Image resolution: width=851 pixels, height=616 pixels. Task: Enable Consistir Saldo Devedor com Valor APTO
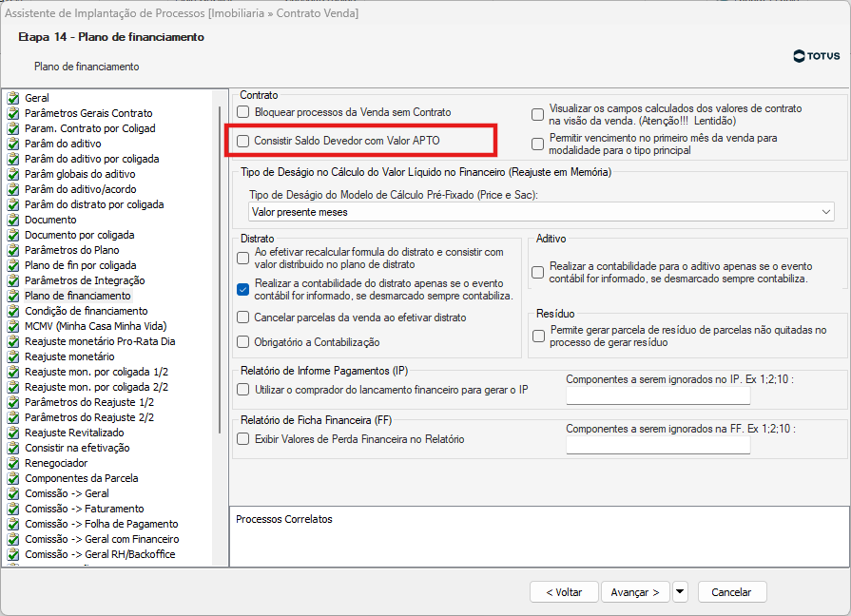(243, 141)
